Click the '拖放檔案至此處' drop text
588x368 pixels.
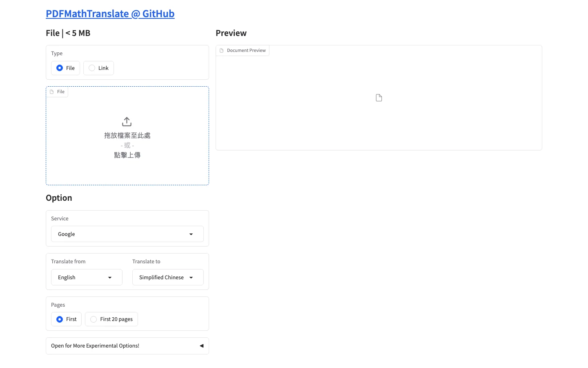click(x=127, y=135)
